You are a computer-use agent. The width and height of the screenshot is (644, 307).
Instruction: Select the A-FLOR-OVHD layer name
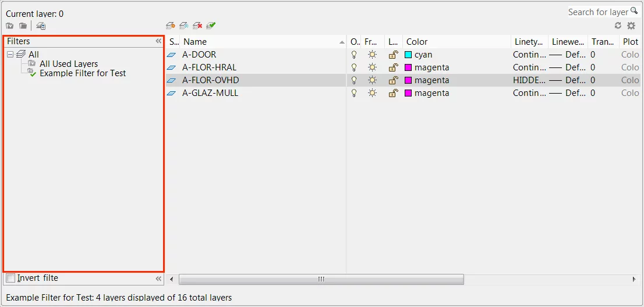pos(211,80)
